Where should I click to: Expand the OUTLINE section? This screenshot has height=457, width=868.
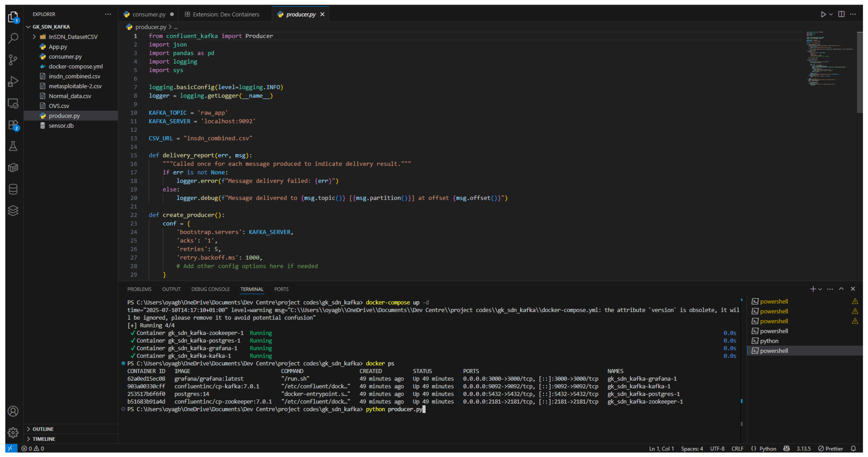(43, 429)
